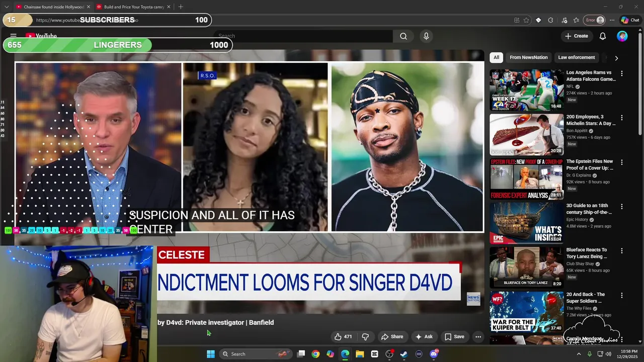Open the YouTube account avatar menu
Viewport: 644px width, 362px height.
pyautogui.click(x=622, y=36)
